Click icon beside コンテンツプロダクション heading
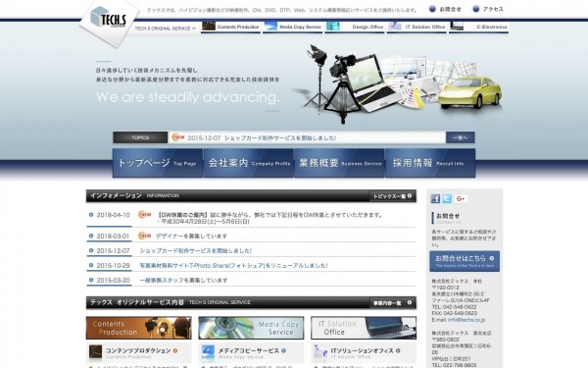Image resolution: width=588 pixels, height=368 pixels. coord(95,352)
